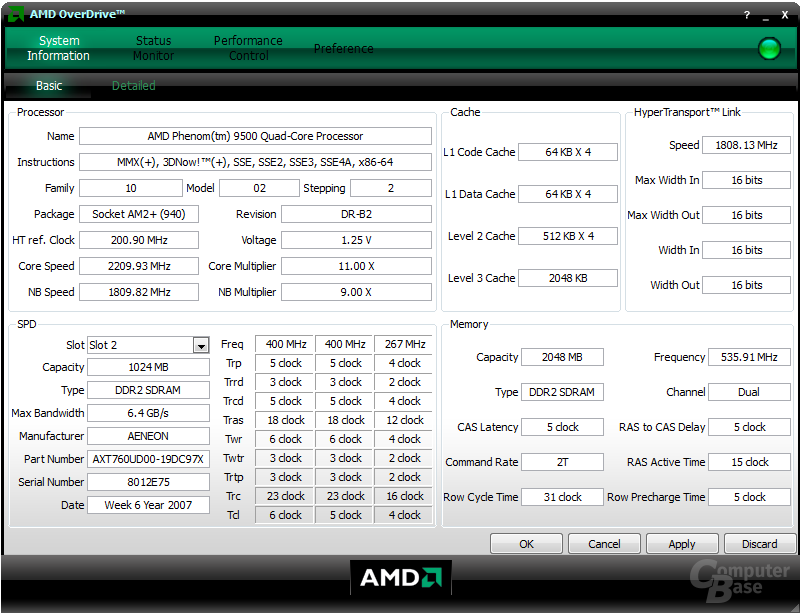Close the AMD OverDrive window
This screenshot has width=800, height=613.
click(x=785, y=15)
